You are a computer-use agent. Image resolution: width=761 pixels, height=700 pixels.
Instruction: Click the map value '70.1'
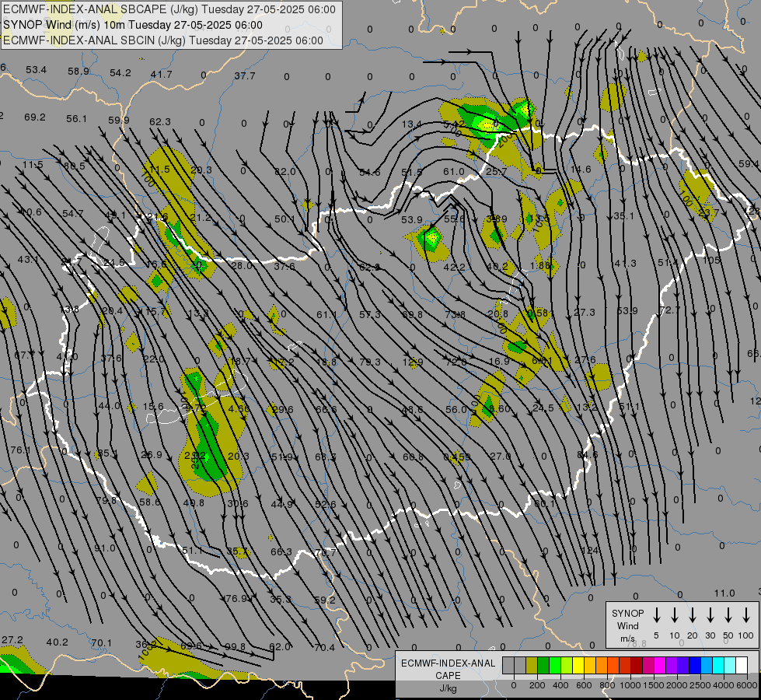pos(101,643)
